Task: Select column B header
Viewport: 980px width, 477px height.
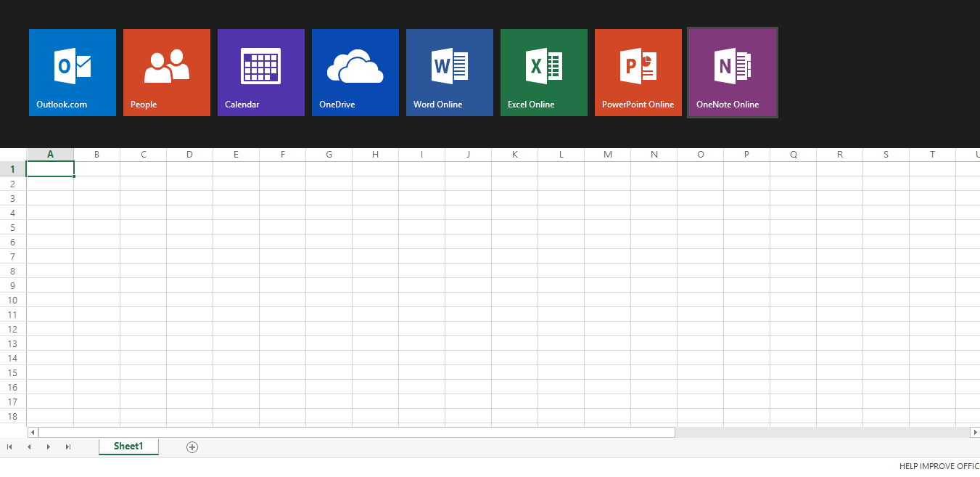Action: click(97, 155)
